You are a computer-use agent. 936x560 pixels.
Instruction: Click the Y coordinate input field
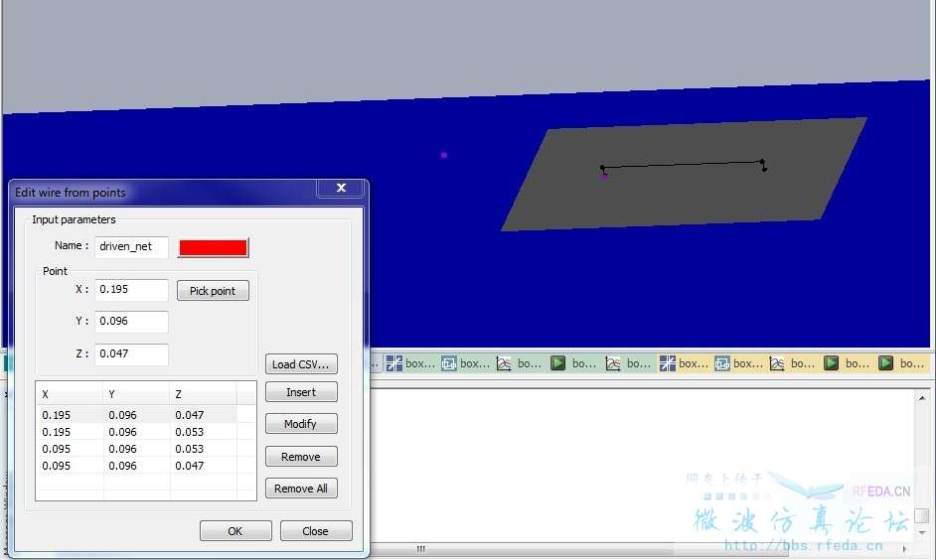[x=131, y=322]
